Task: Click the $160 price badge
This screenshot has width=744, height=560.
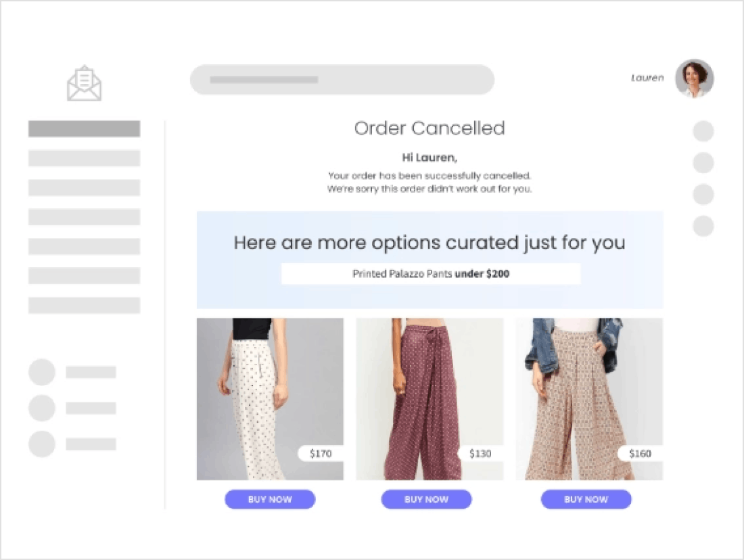Action: pyautogui.click(x=640, y=454)
